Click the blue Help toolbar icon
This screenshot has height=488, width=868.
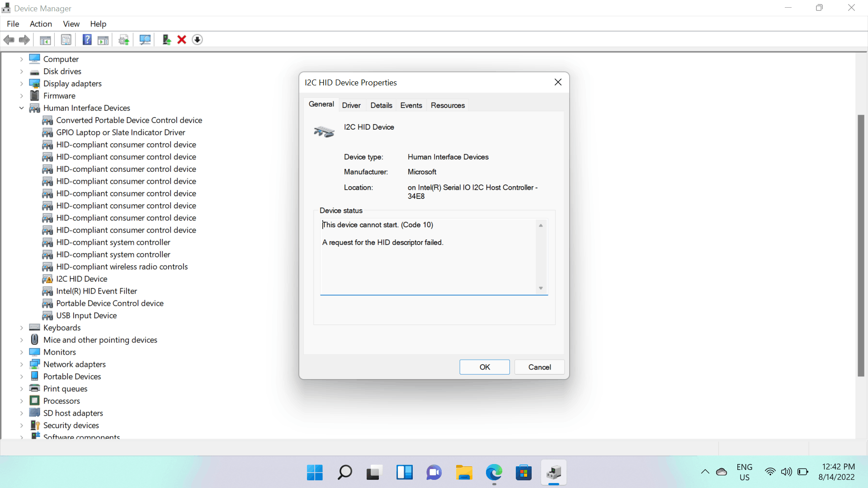point(87,40)
